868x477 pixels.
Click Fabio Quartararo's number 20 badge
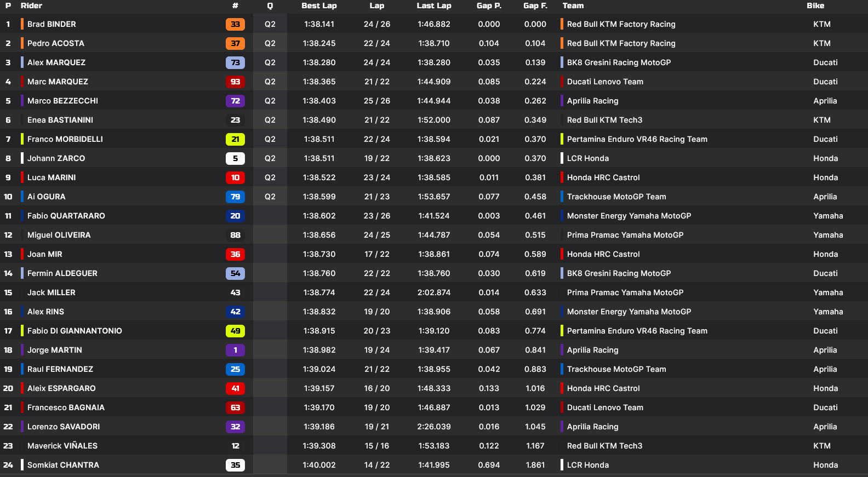[x=235, y=216]
